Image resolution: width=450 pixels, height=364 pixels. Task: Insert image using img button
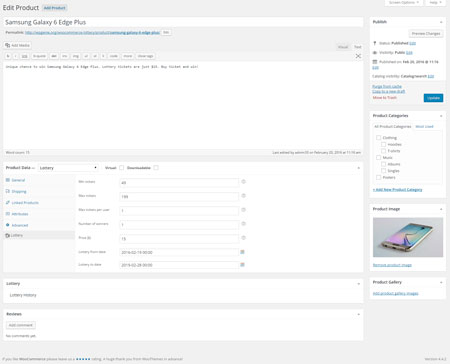(x=76, y=56)
